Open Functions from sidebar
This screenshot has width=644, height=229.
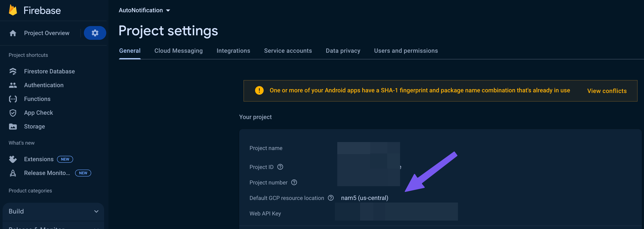[37, 99]
